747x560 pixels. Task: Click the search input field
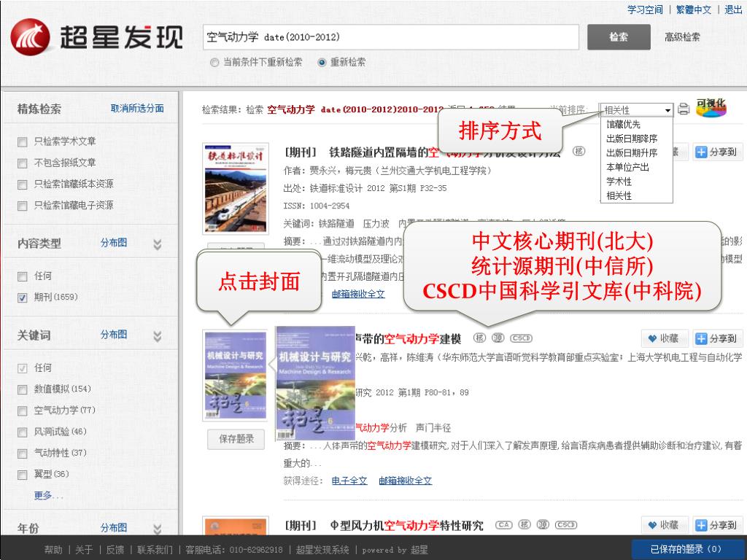pyautogui.click(x=391, y=37)
